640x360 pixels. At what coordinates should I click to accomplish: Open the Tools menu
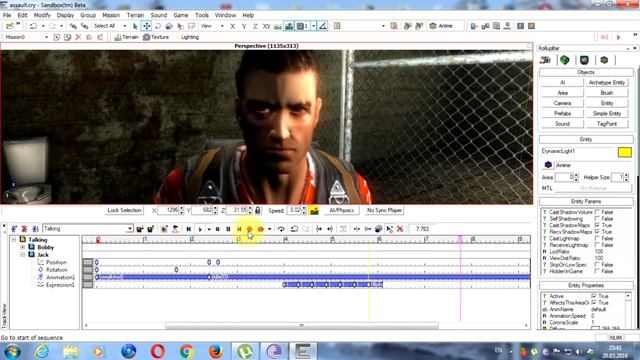pyautogui.click(x=202, y=15)
